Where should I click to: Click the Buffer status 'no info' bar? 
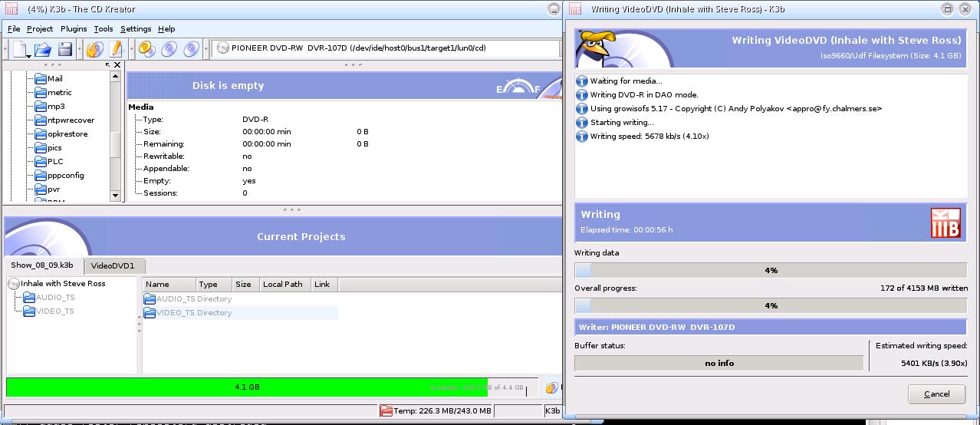[x=719, y=364]
